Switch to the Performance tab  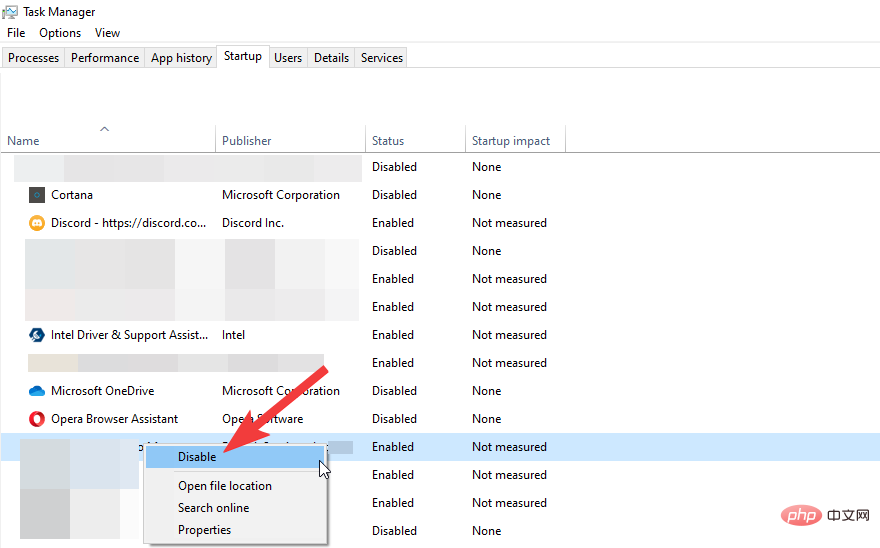click(105, 58)
